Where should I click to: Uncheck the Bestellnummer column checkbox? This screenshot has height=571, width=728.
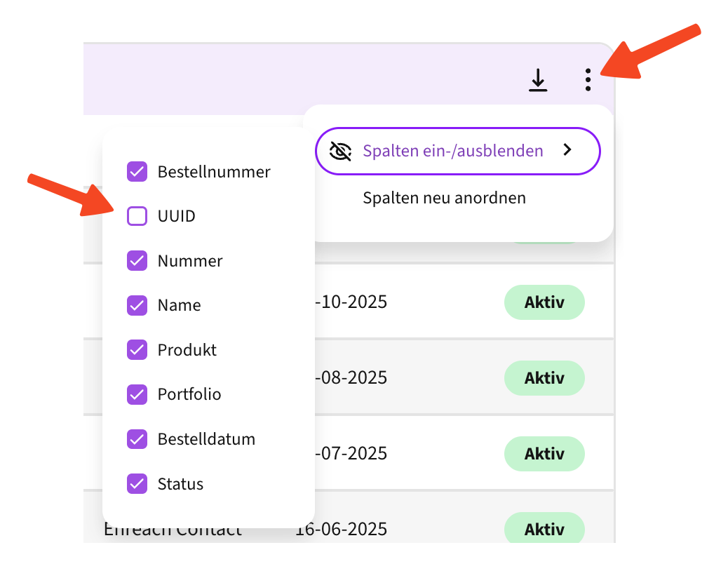(137, 172)
